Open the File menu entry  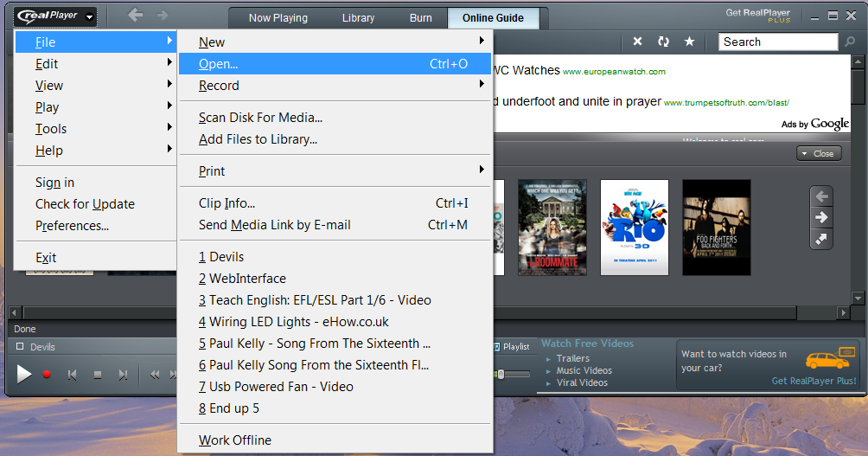click(95, 42)
